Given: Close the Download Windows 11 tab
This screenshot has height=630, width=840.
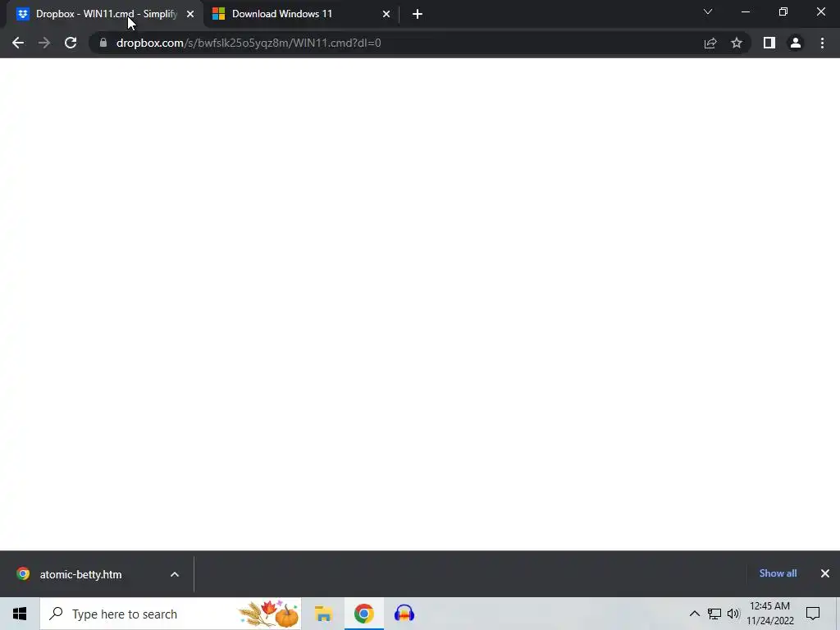Looking at the screenshot, I should click(x=386, y=14).
